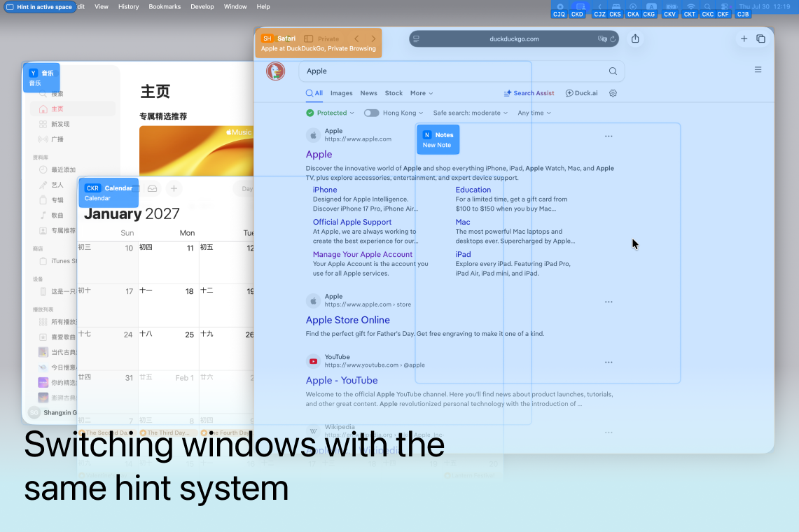
Task: Click battery icon in menu bar
Action: coord(670,6)
